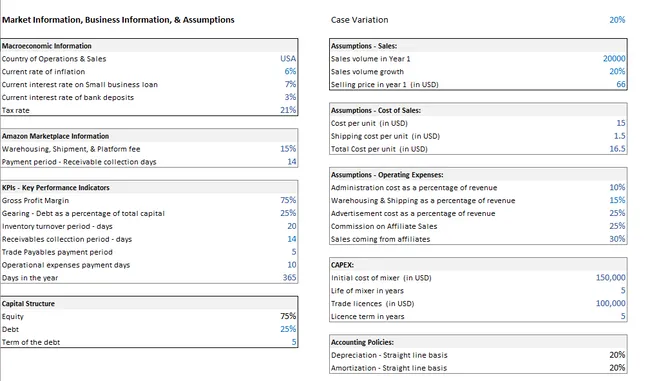Click the 'Total Cost per unit (in USD)' label

tap(379, 149)
